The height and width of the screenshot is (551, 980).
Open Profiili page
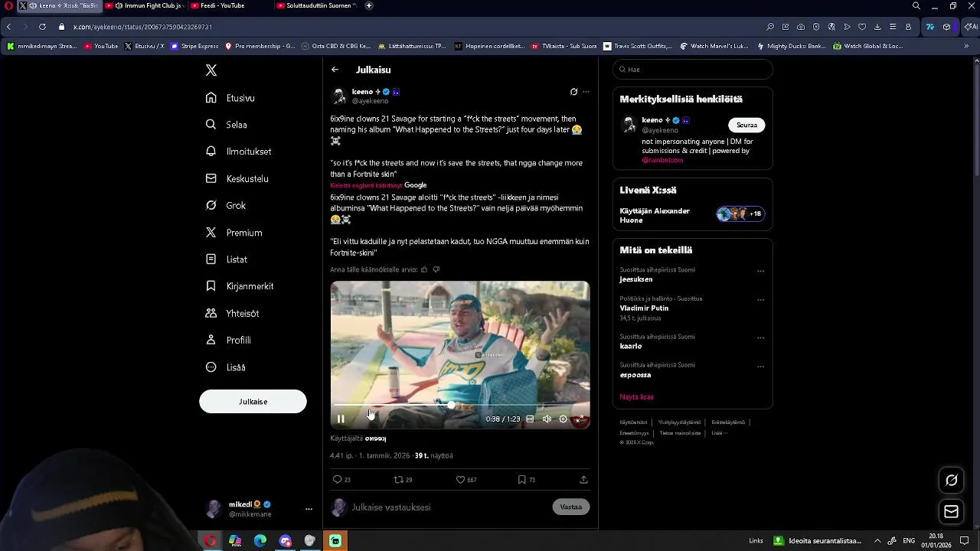point(228,340)
